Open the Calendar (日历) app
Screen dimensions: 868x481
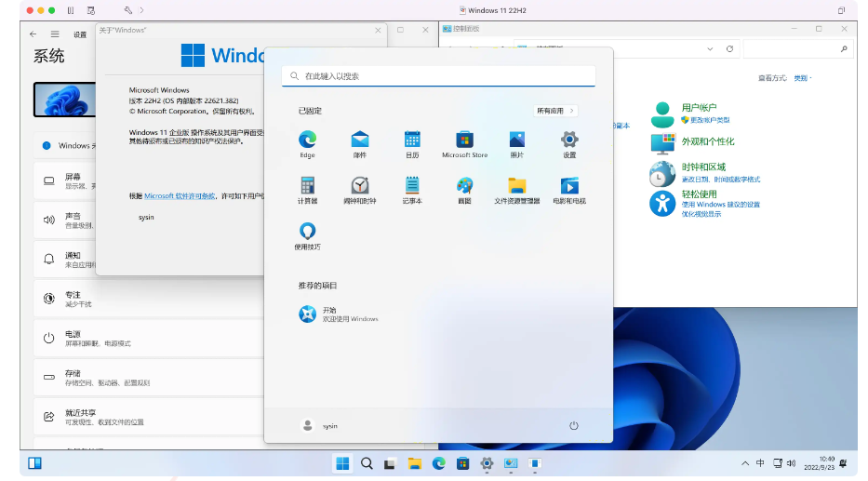412,144
